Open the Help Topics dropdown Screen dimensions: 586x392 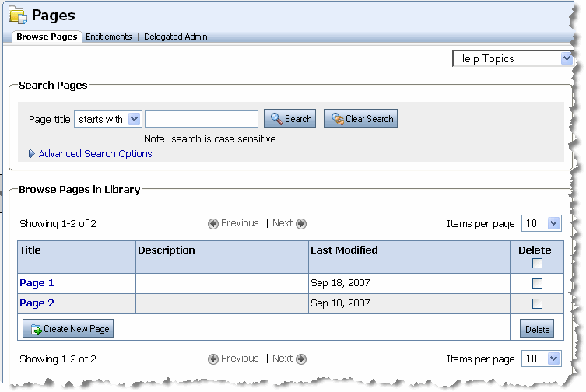click(513, 58)
